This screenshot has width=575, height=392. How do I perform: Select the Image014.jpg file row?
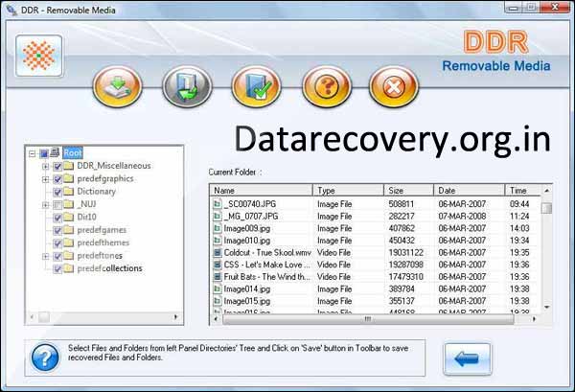(x=376, y=288)
